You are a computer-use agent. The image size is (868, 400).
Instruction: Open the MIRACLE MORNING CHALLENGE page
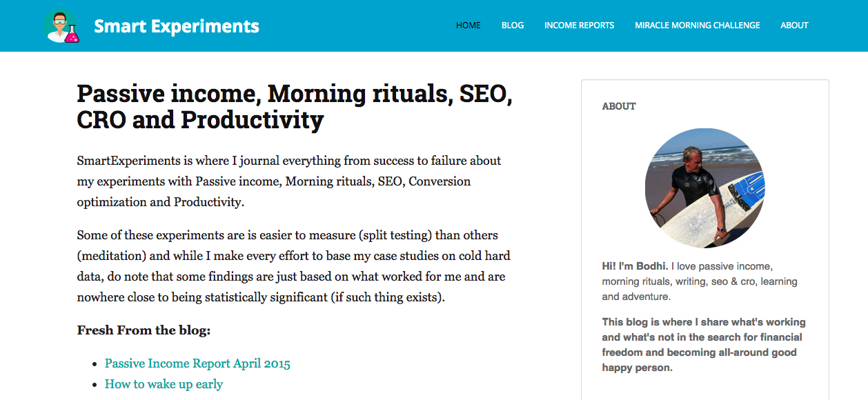click(698, 26)
